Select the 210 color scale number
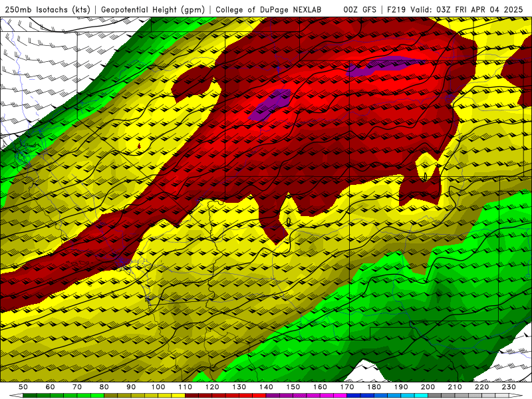 click(455, 387)
